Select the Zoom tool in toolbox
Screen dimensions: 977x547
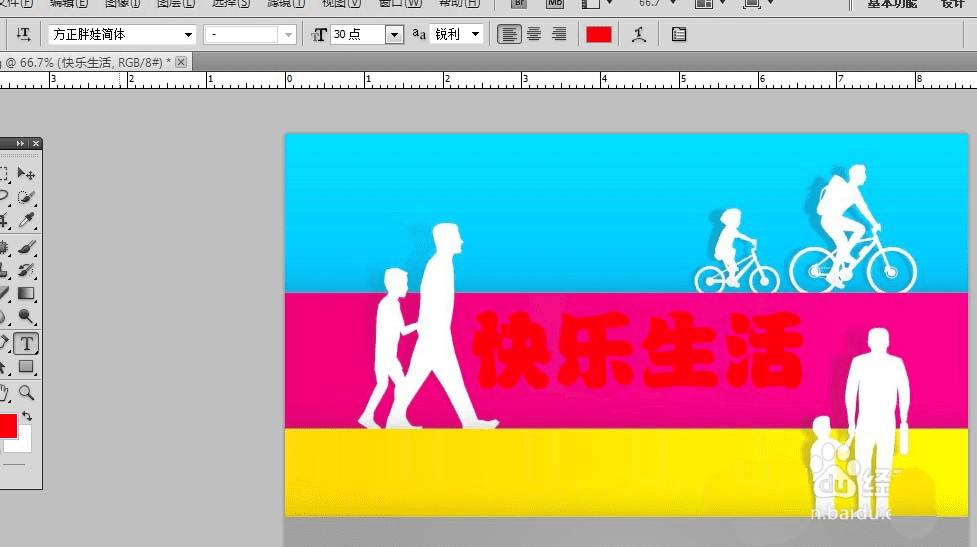coord(26,392)
